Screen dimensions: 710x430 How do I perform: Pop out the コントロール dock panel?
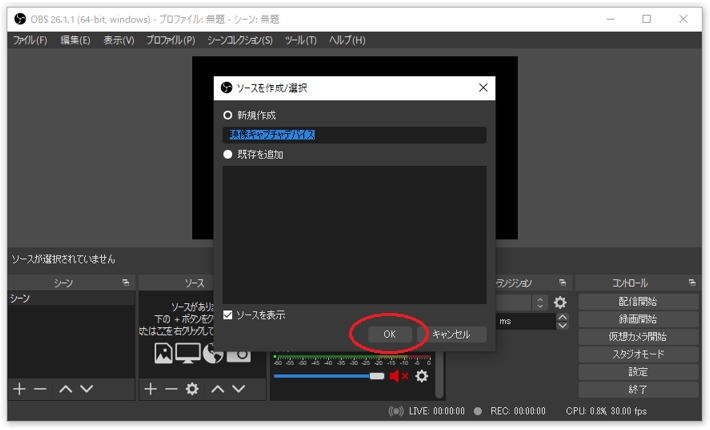[x=692, y=283]
